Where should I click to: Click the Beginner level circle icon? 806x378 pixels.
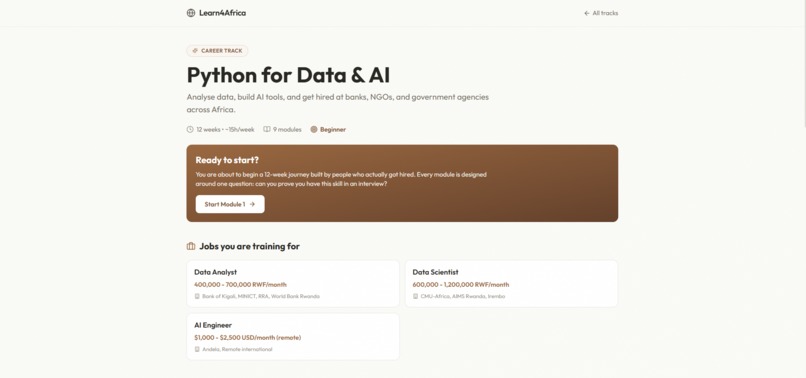314,130
